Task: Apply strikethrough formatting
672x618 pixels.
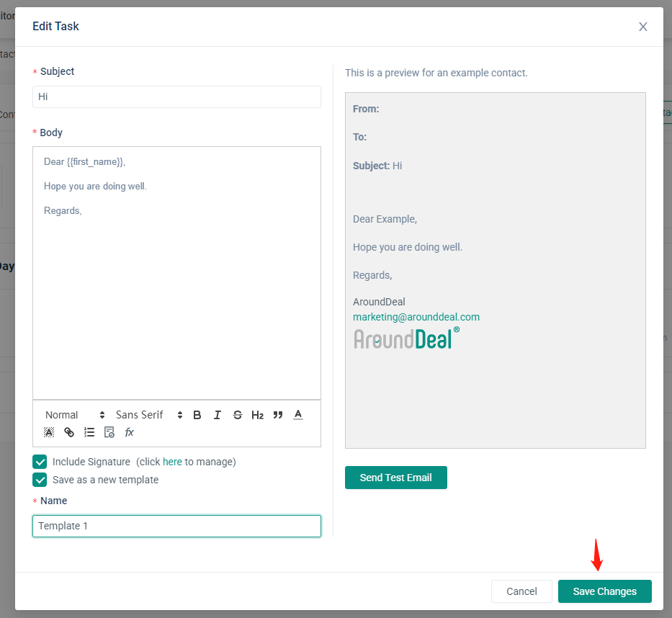Action: pos(238,415)
